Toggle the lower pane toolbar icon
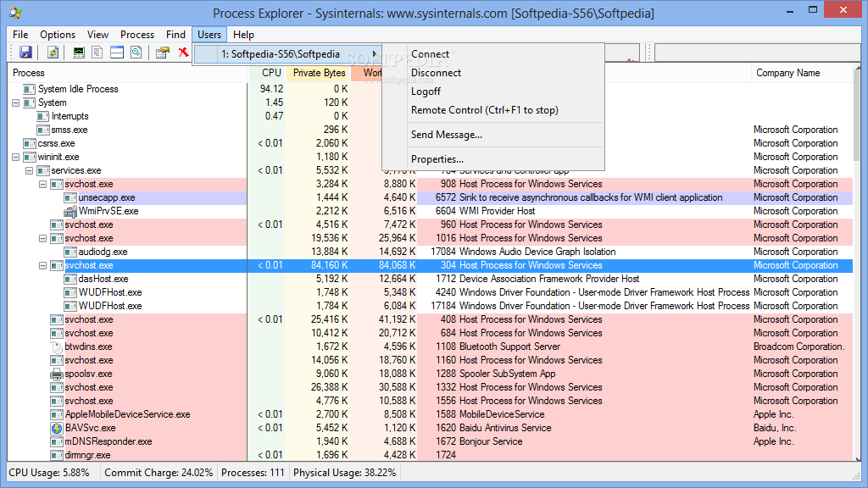This screenshot has height=488, width=868. click(x=117, y=53)
